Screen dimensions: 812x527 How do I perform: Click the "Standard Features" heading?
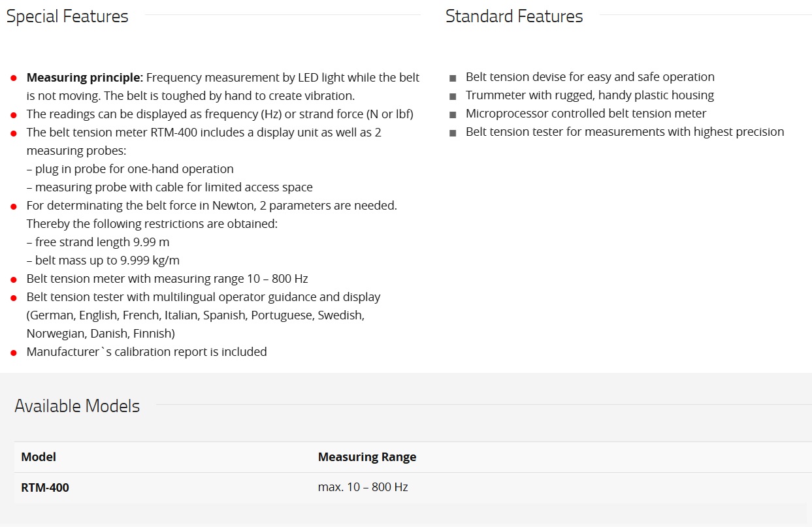(514, 17)
